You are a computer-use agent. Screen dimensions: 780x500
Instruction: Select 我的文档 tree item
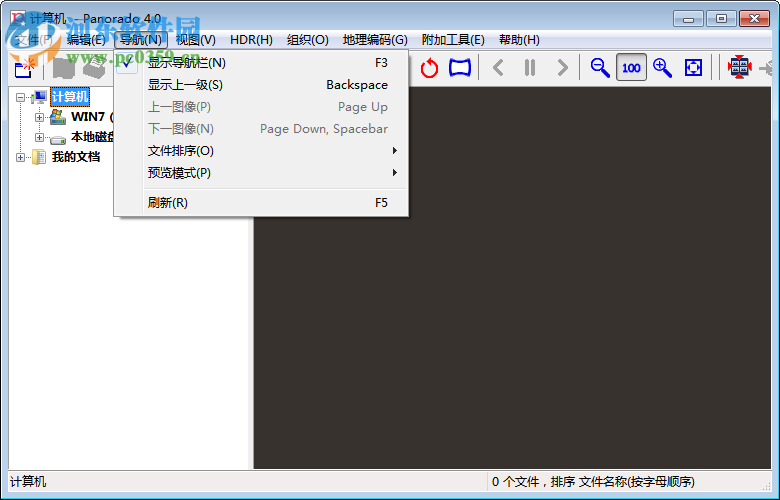click(x=76, y=157)
